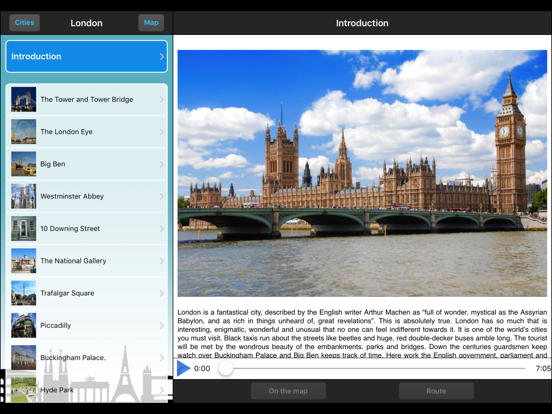
Task: Click chevron beside The National Gallery
Action: click(162, 261)
